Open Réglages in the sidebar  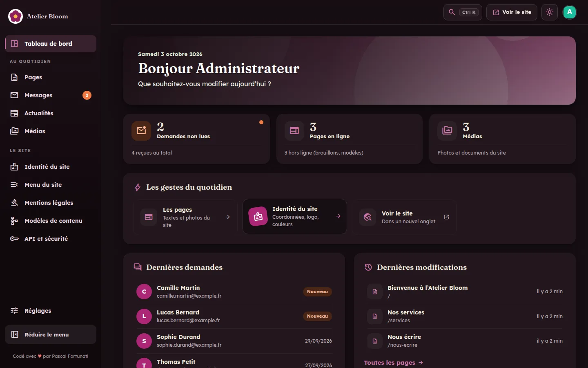click(51, 311)
